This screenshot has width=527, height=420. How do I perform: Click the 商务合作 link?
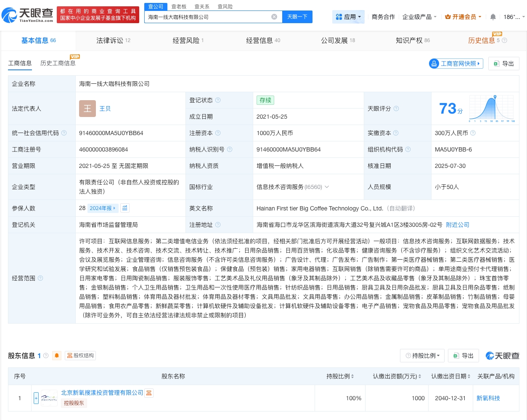pyautogui.click(x=383, y=17)
